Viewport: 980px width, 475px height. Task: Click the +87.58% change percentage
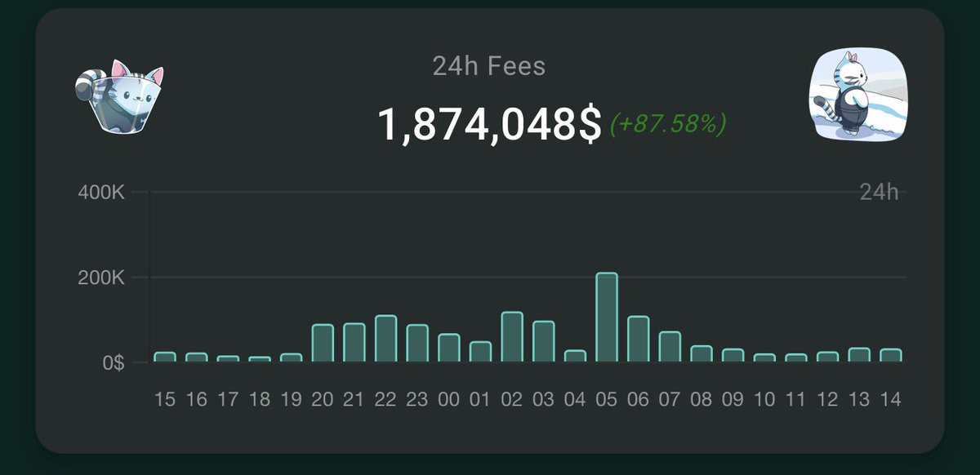pyautogui.click(x=667, y=124)
